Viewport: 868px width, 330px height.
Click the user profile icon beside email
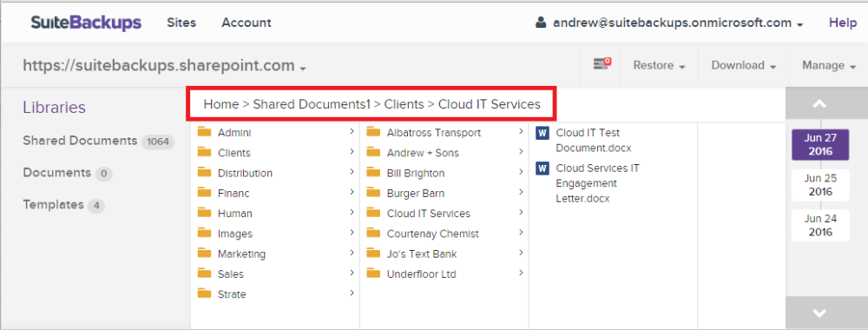541,23
